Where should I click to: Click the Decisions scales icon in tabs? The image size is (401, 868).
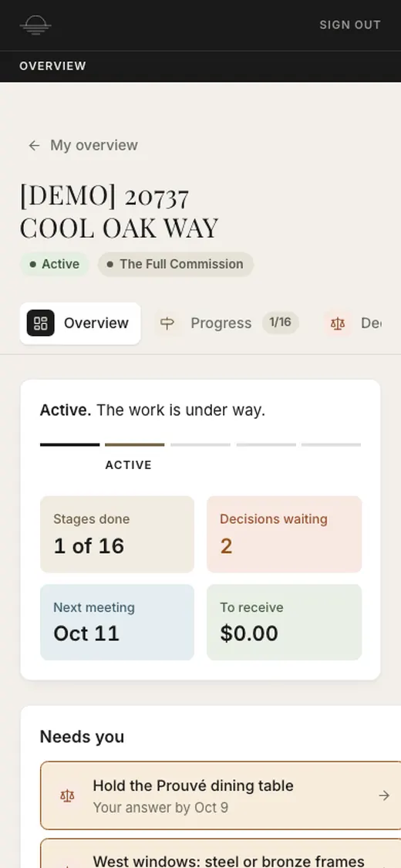338,323
